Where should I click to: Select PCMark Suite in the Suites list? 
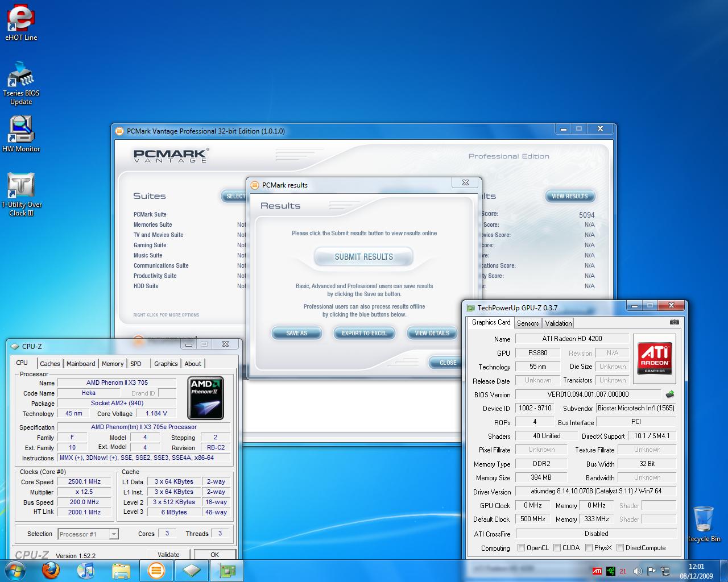coord(150,214)
